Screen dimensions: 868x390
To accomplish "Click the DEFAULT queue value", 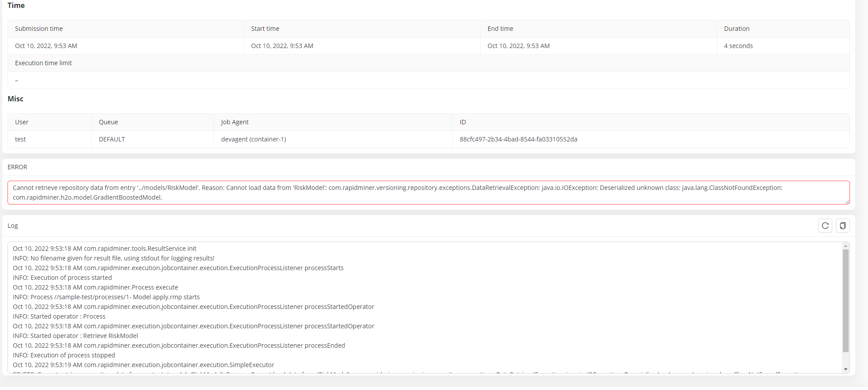I will (x=112, y=139).
